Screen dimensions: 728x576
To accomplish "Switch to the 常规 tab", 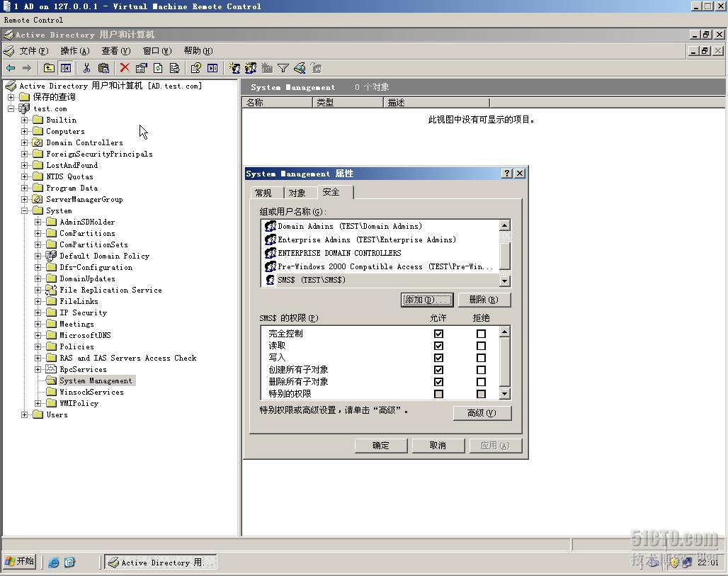I will click(263, 193).
